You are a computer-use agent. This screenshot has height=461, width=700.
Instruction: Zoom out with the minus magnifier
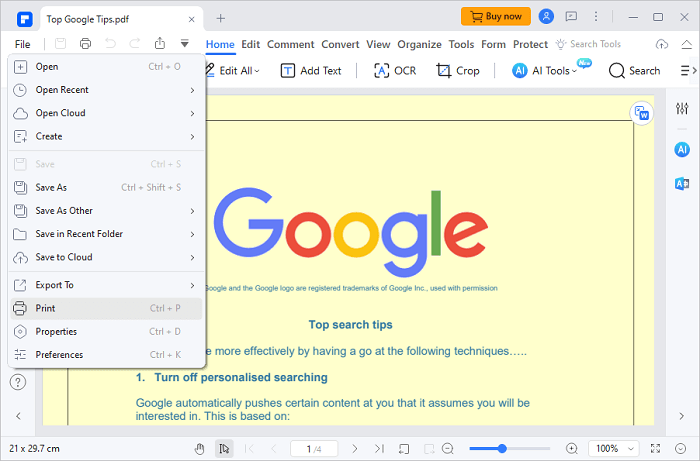[x=448, y=449]
